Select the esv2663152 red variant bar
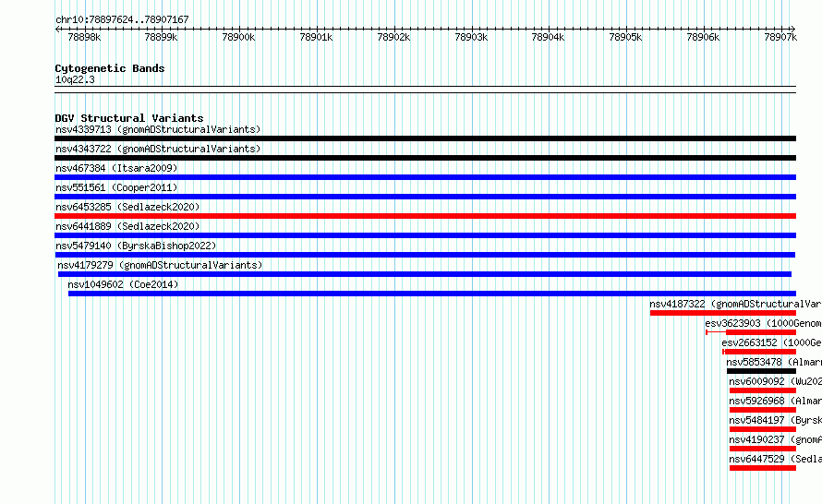Screen dimensions: 822x504 coord(759,352)
